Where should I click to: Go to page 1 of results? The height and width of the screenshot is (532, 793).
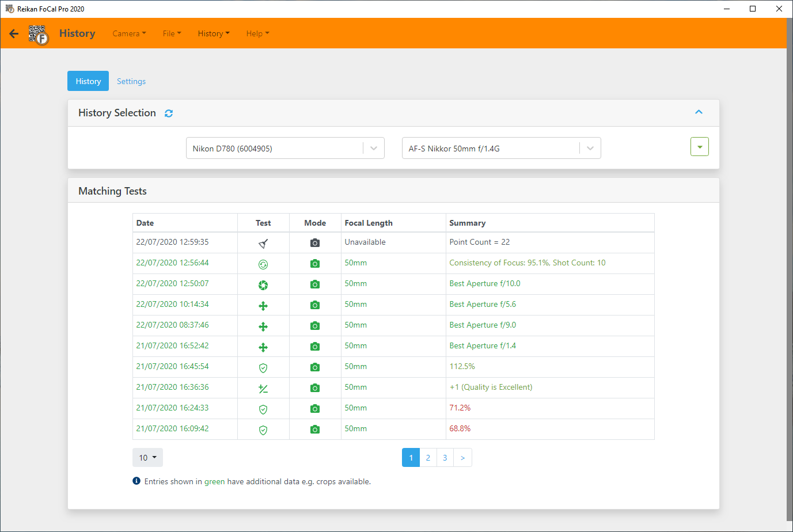click(x=411, y=458)
